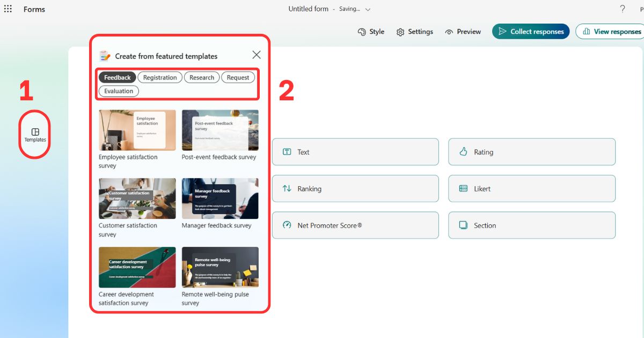
Task: Toggle the Research template filter
Action: click(x=202, y=77)
